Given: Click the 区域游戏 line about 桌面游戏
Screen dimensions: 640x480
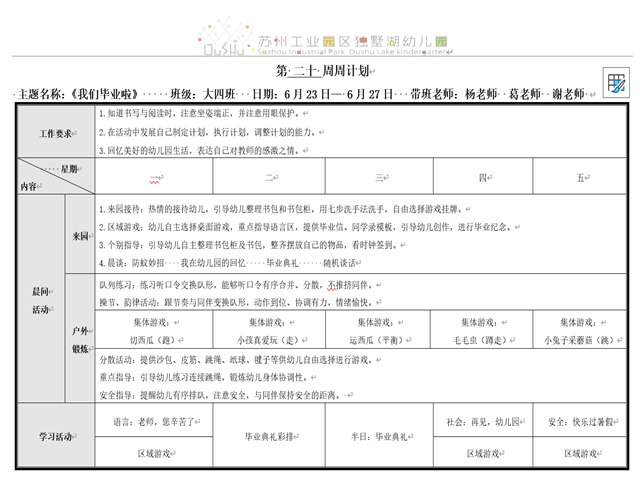Looking at the screenshot, I should pyautogui.click(x=307, y=227).
